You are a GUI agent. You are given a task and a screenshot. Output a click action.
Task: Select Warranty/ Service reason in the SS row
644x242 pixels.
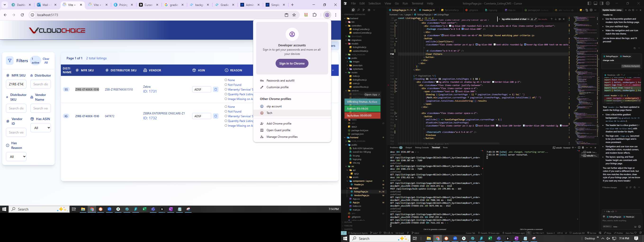point(226,89)
